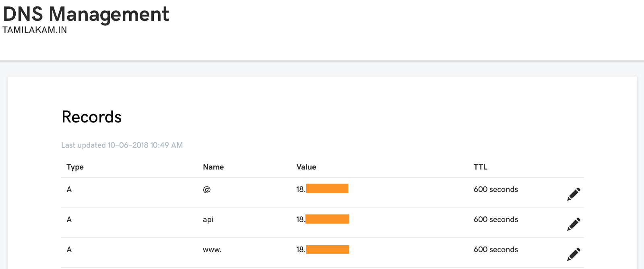Open edit for the www. record
The image size is (644, 269).
574,254
